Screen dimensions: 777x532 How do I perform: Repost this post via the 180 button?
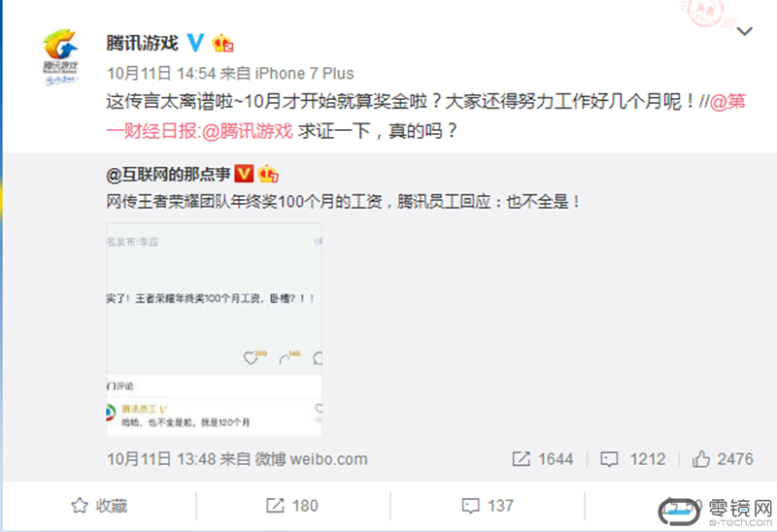point(292,506)
